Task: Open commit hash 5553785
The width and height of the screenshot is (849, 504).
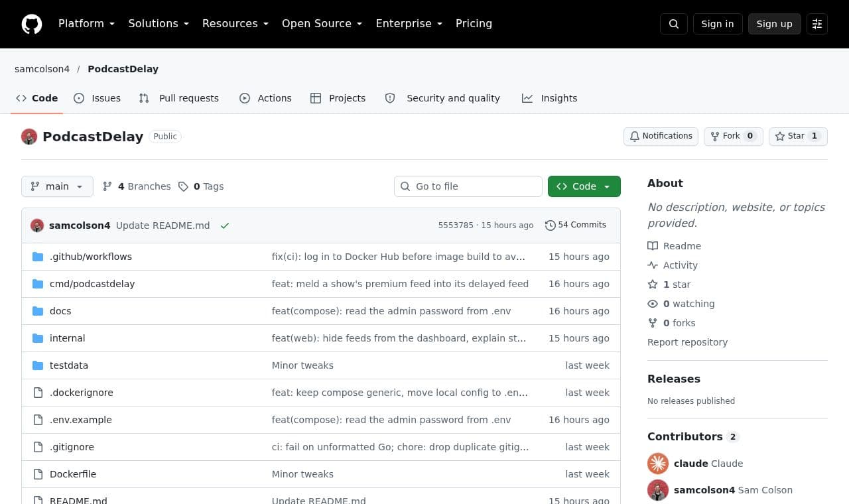Action: 456,225
